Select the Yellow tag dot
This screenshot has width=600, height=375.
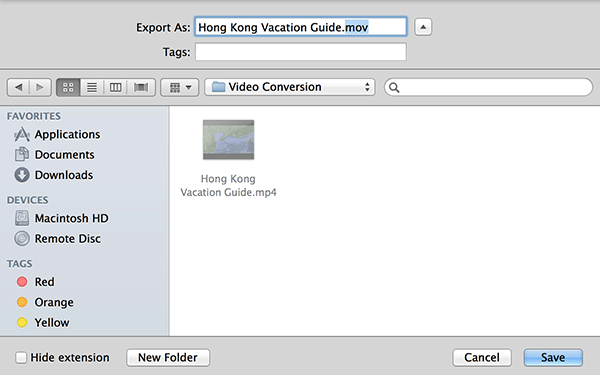pos(22,323)
